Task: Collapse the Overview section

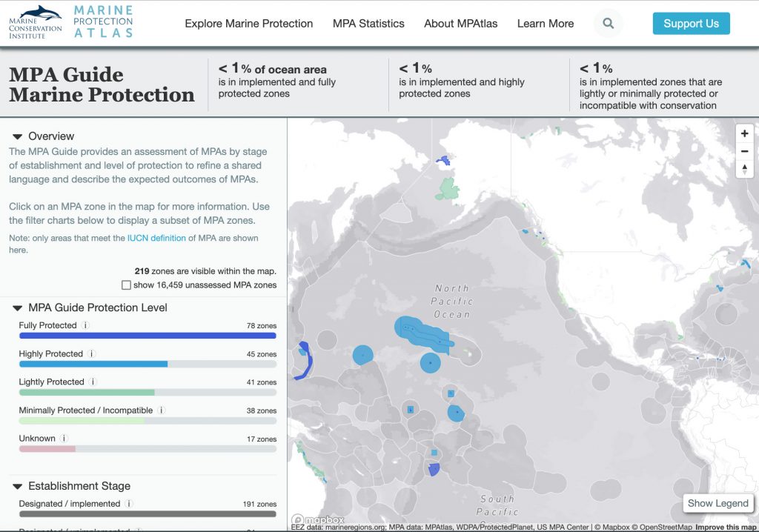Action: (18, 136)
